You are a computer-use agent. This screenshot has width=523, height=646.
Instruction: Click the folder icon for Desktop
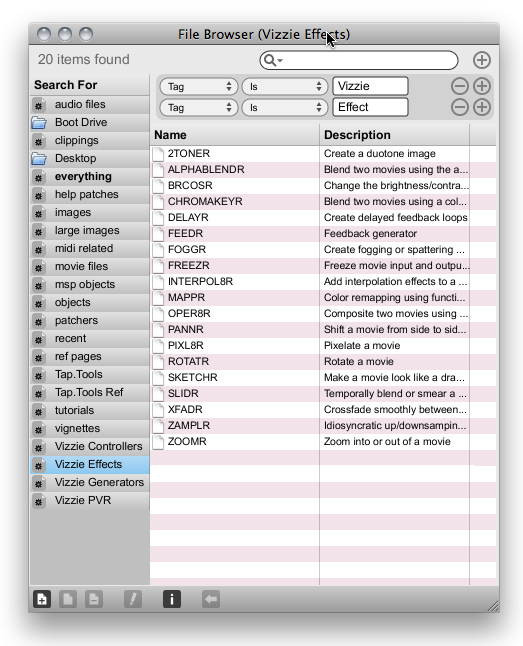click(x=39, y=159)
